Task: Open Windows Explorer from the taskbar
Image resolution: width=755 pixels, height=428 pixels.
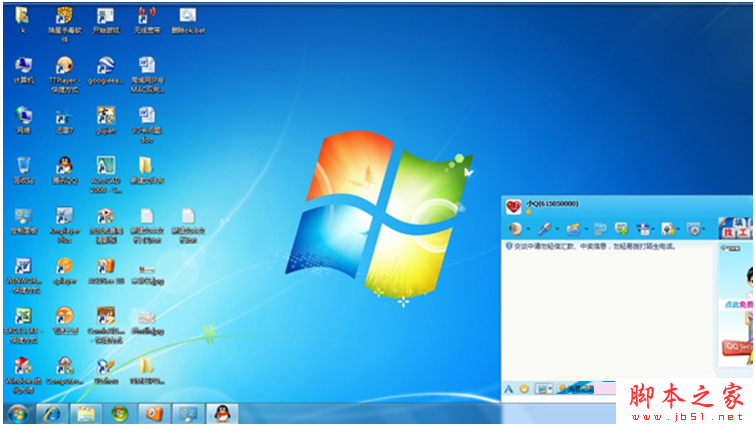Action: click(86, 414)
